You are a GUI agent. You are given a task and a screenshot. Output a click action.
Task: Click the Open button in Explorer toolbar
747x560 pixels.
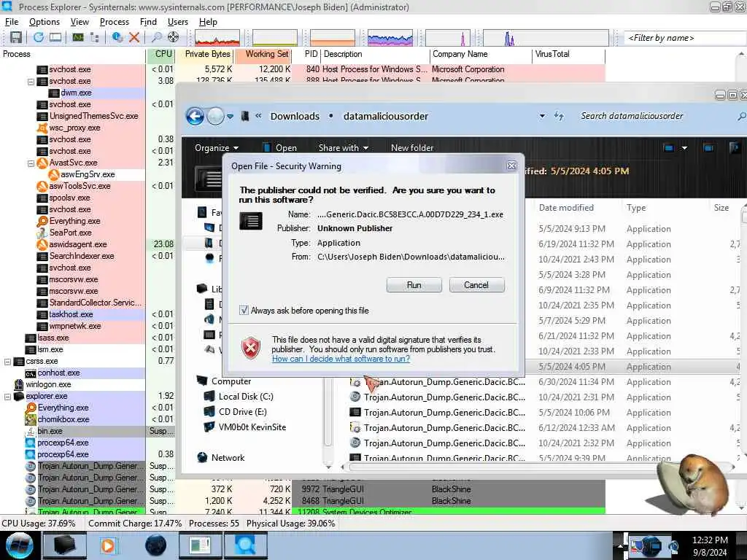click(x=279, y=148)
